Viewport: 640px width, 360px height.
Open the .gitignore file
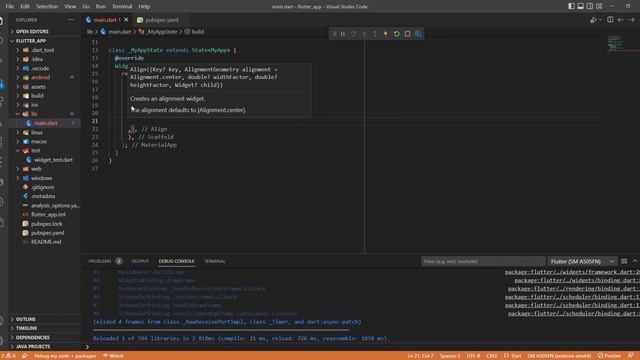44,187
